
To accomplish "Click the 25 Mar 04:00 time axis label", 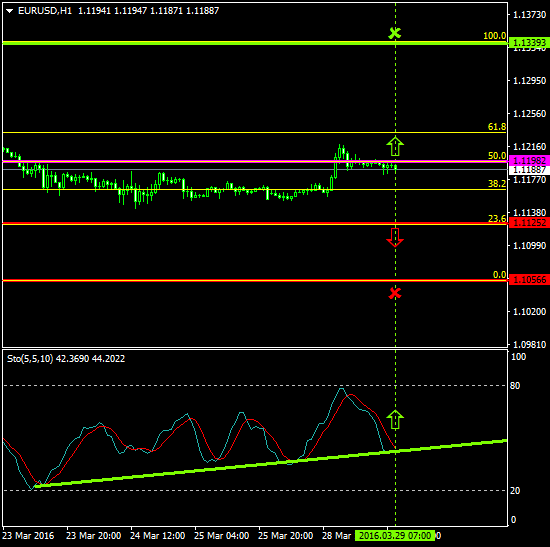I will [222, 536].
